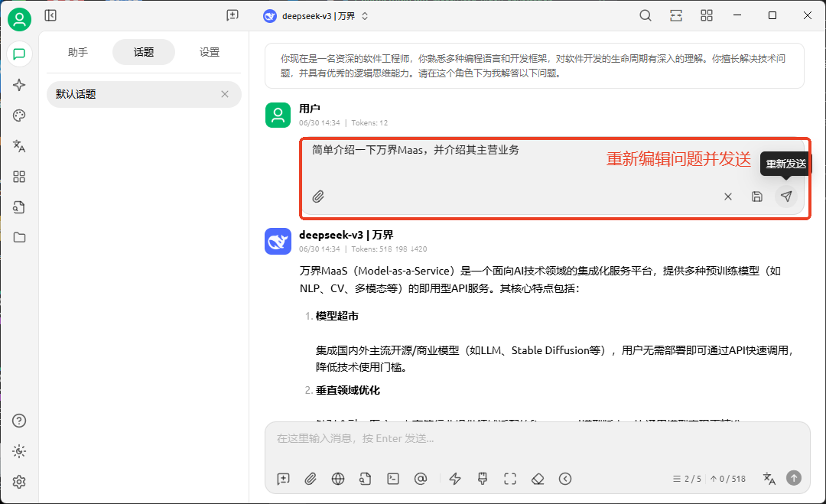Collapse the left sidebar panel
The width and height of the screenshot is (826, 504).
(x=50, y=15)
